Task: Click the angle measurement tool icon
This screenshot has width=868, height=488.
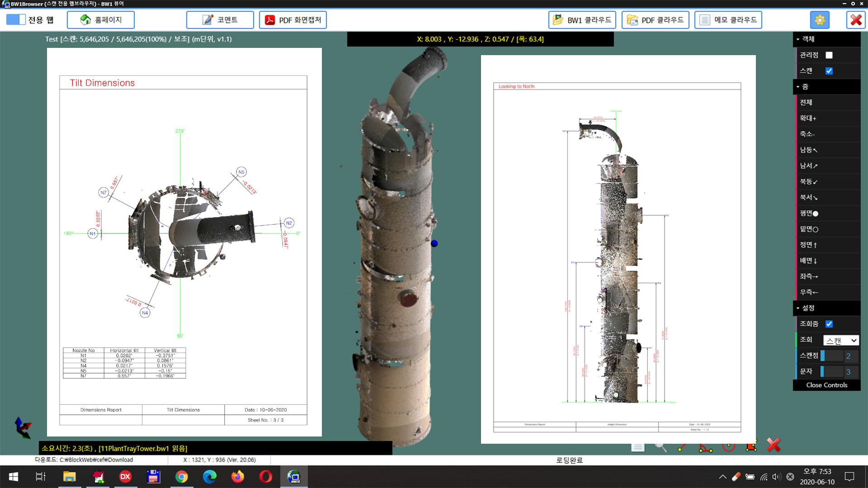Action: coord(705,447)
